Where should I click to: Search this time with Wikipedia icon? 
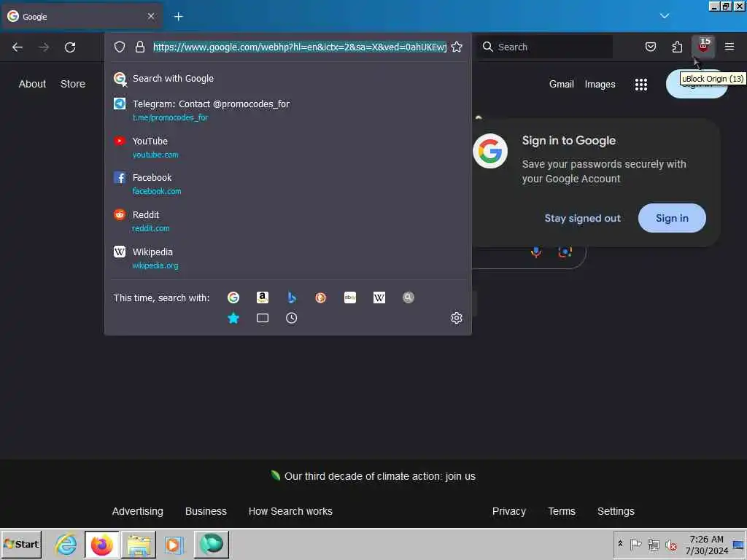379,297
